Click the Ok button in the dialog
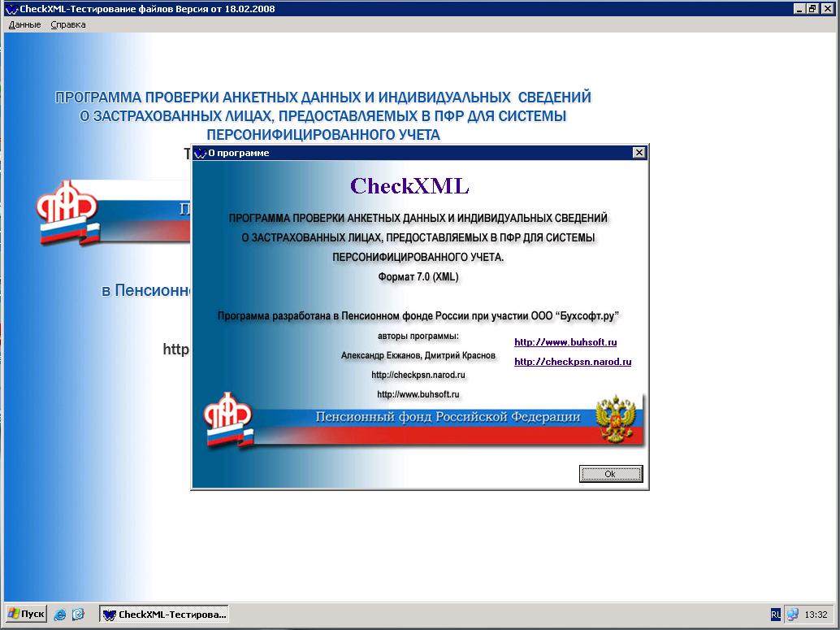This screenshot has height=630, width=840. click(611, 473)
